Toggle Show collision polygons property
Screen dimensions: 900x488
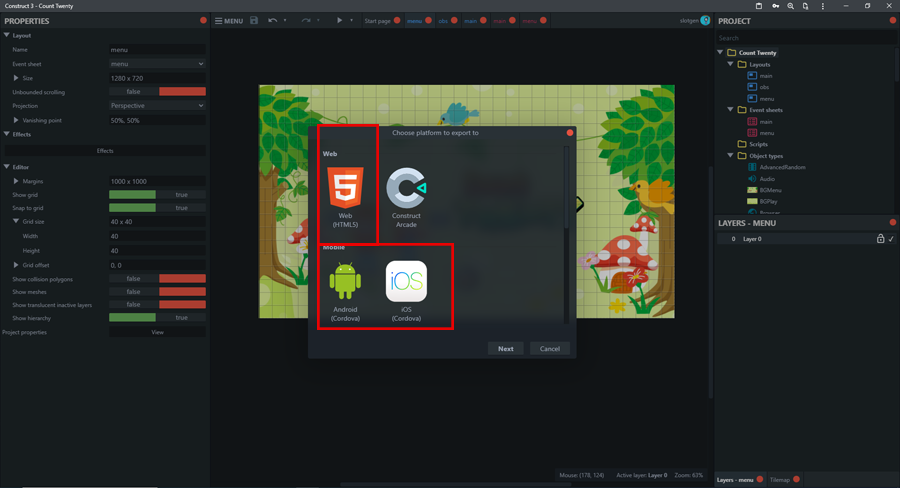pos(157,278)
